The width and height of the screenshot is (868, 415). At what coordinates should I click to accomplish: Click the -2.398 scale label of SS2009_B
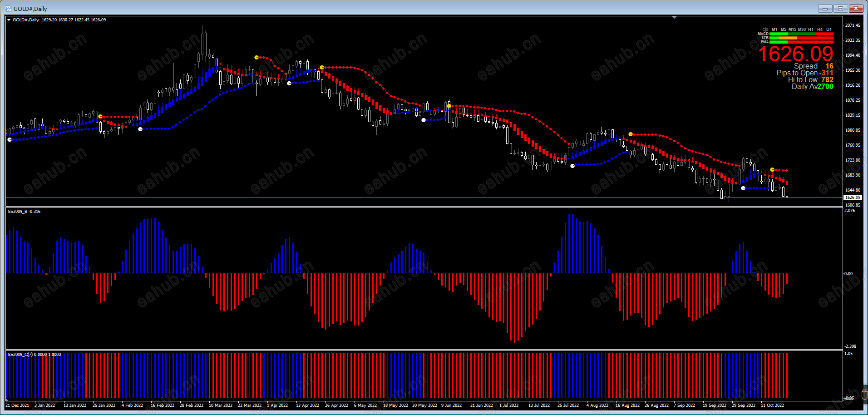(850, 346)
